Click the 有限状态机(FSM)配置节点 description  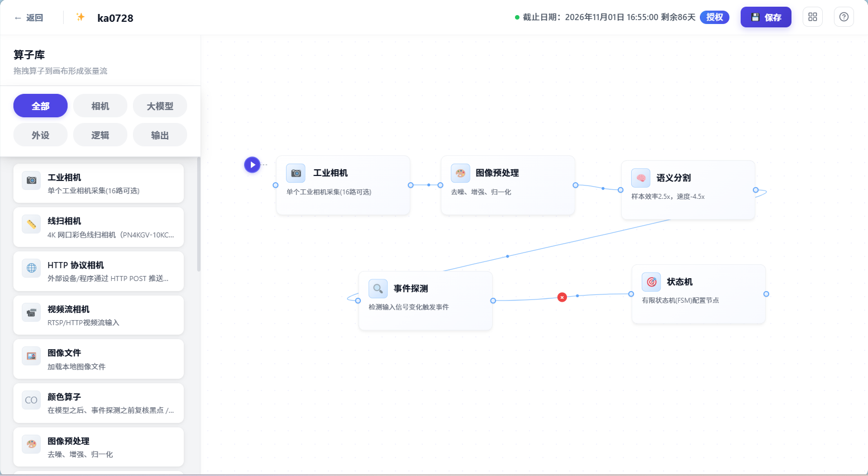(680, 301)
